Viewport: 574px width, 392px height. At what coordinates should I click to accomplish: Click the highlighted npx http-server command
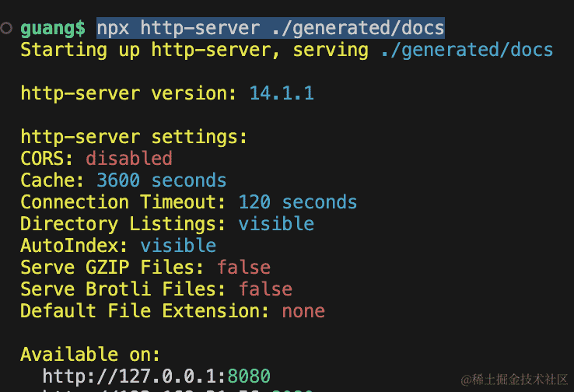click(271, 28)
